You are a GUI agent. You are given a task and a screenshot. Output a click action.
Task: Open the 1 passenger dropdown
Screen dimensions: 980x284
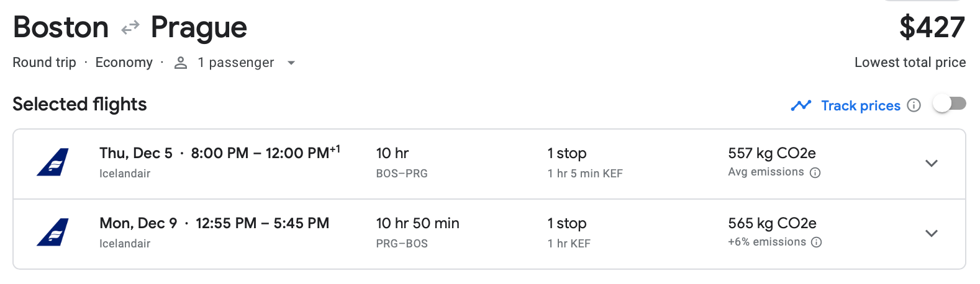pyautogui.click(x=291, y=63)
